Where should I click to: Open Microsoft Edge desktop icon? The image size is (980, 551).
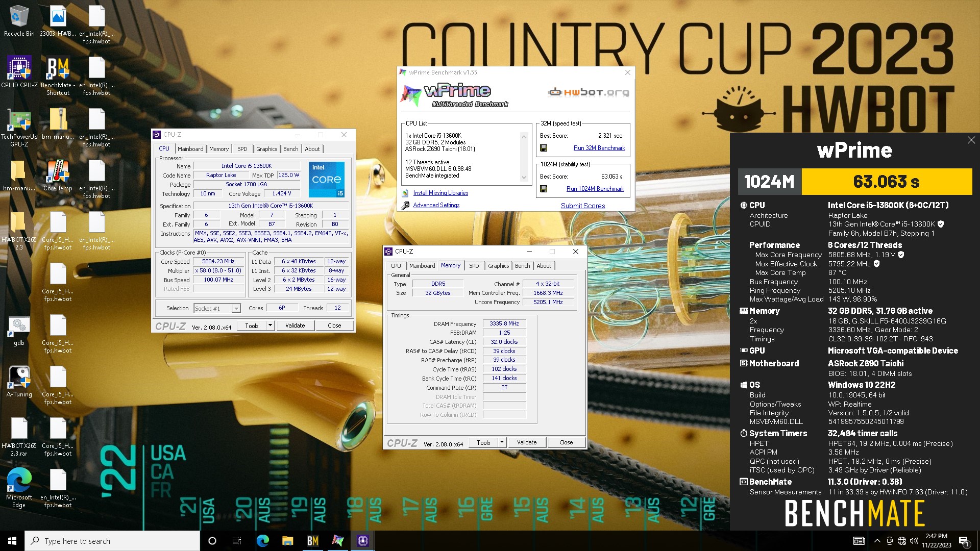19,488
